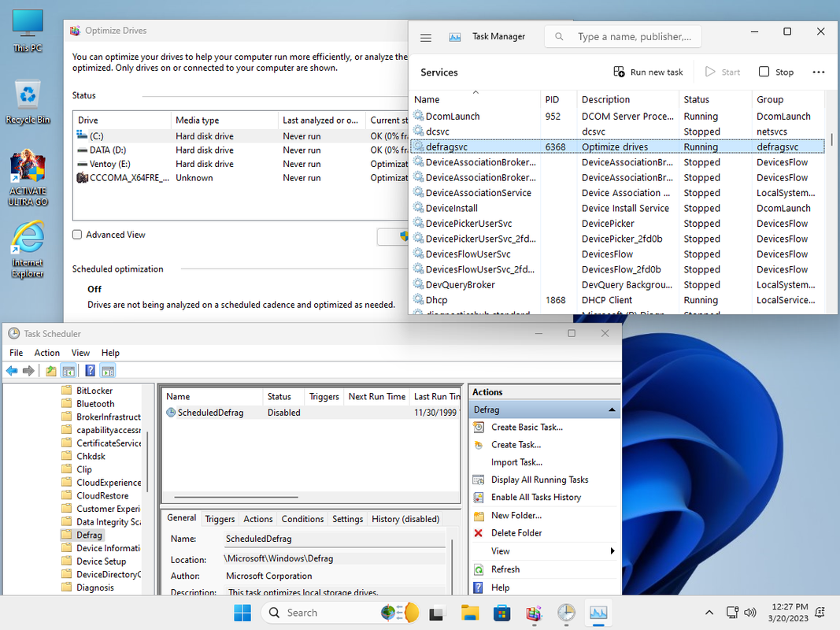Open File Explorer from taskbar
This screenshot has width=840, height=630.
[470, 613]
